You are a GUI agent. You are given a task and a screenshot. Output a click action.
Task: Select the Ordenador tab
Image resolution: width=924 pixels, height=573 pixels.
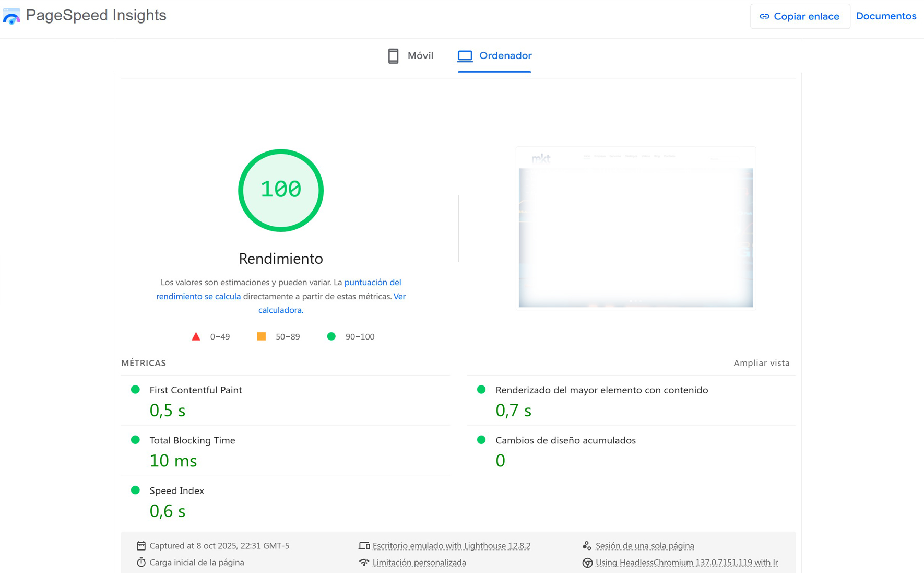(x=494, y=56)
